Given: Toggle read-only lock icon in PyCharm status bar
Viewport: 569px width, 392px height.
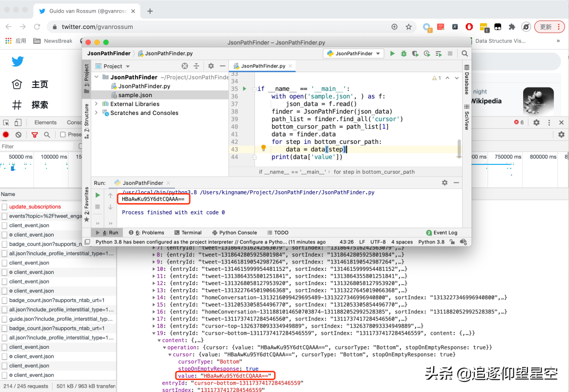Looking at the screenshot, I should 452,242.
